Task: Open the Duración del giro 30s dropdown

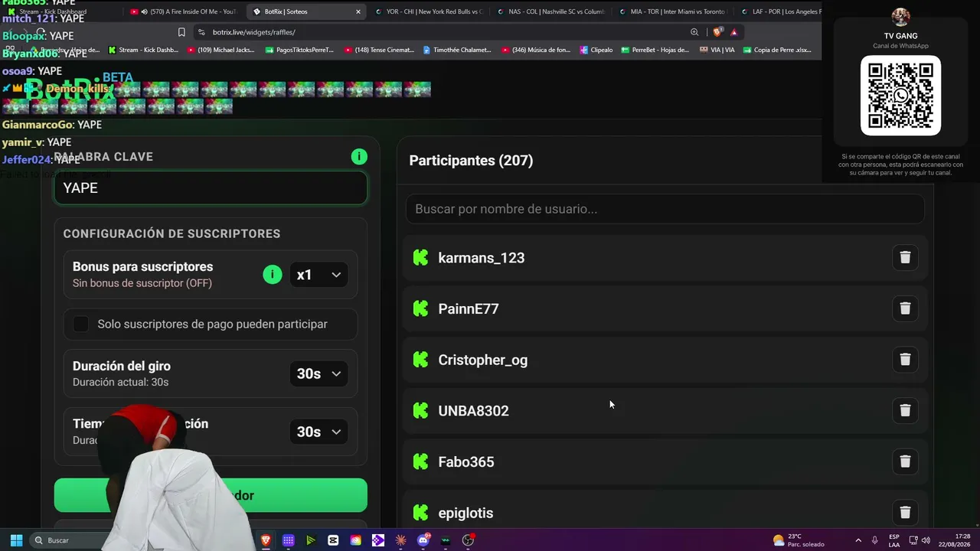Action: pos(318,373)
